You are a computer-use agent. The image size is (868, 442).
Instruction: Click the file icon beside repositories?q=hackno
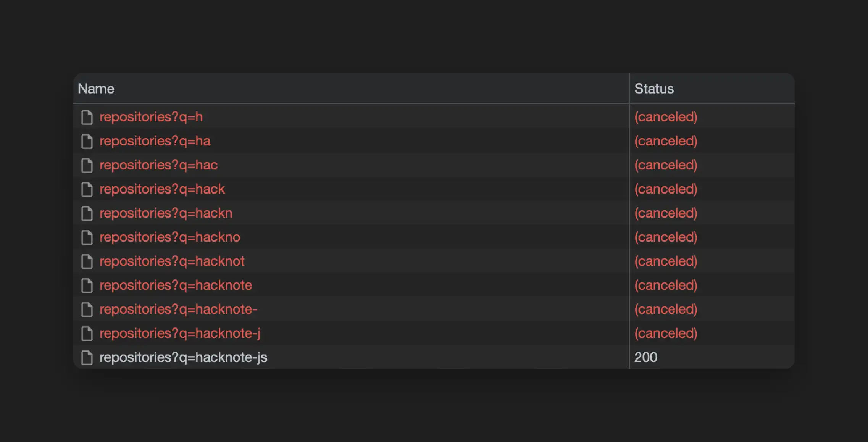pos(87,237)
